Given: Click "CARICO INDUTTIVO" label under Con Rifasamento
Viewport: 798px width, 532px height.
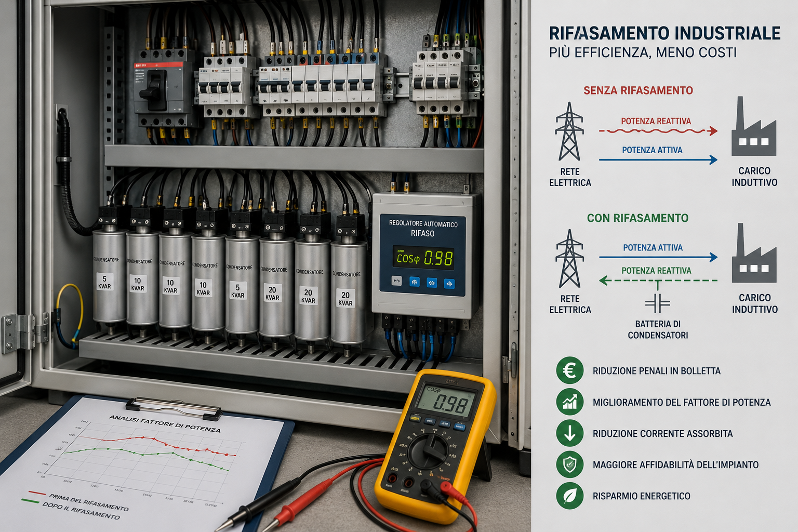Looking at the screenshot, I should (x=755, y=303).
